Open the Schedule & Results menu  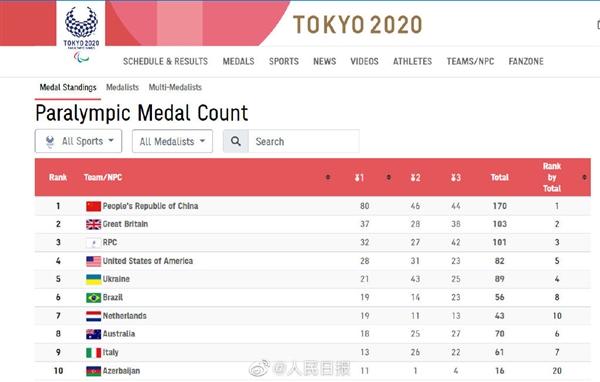click(165, 61)
